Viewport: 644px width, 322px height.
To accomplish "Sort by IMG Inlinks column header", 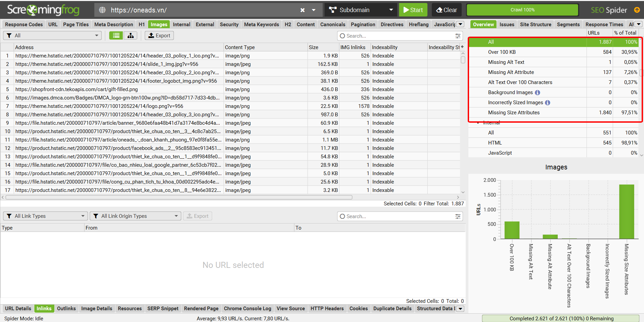I will pos(355,47).
